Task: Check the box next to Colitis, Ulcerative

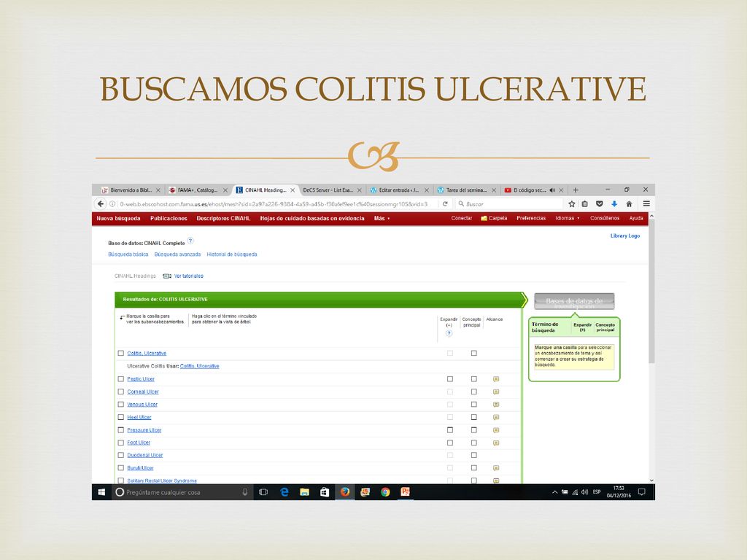Action: [x=121, y=354]
